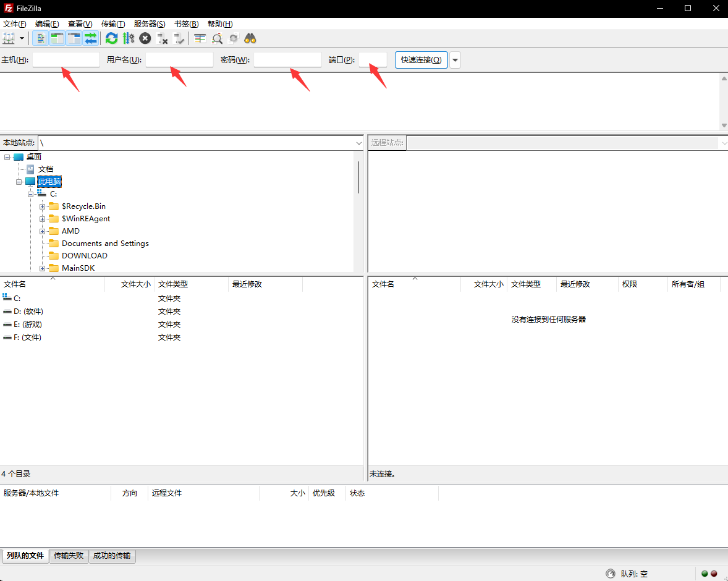Select the C: drive in file list
Viewport: 728px width, 581px height.
point(17,298)
